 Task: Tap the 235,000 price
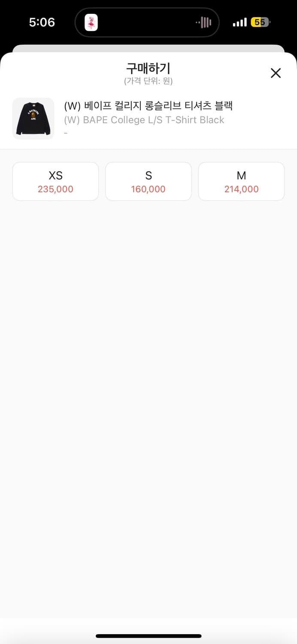pyautogui.click(x=55, y=189)
